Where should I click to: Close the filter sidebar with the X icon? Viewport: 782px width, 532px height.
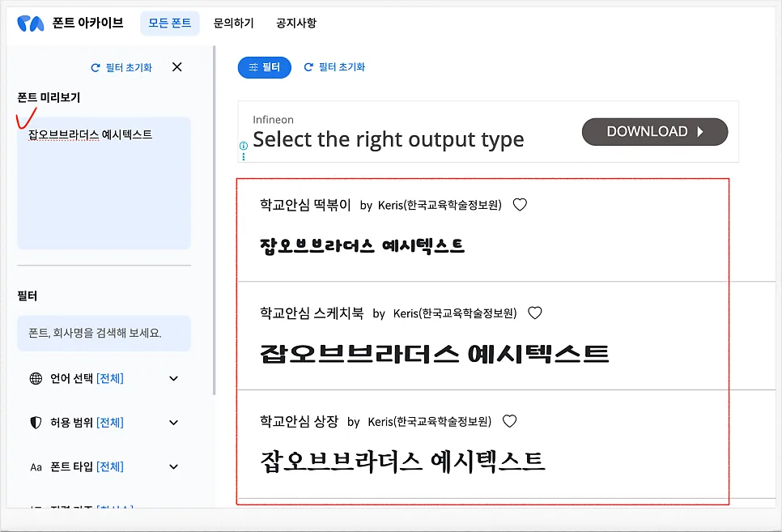point(176,67)
